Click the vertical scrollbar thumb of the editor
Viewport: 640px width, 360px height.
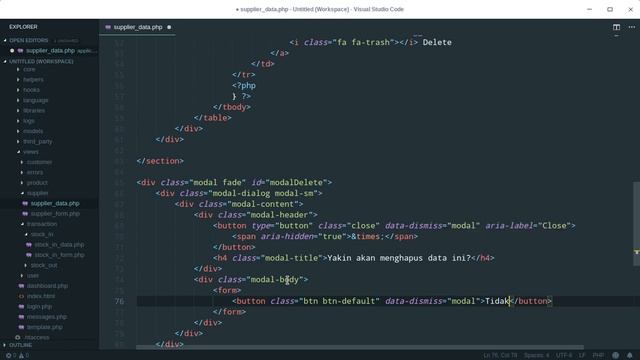(x=636, y=224)
